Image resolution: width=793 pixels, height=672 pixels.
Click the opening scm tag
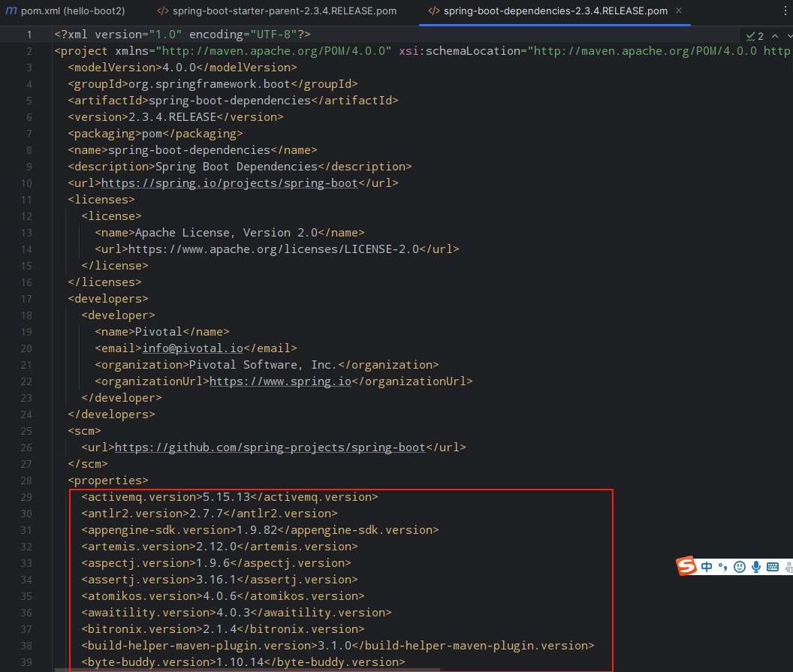click(x=84, y=431)
